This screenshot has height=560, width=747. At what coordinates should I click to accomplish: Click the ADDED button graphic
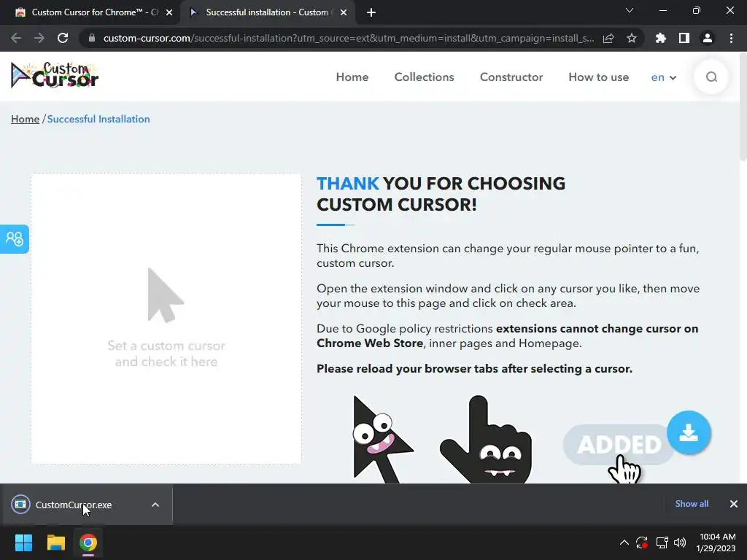coord(619,445)
